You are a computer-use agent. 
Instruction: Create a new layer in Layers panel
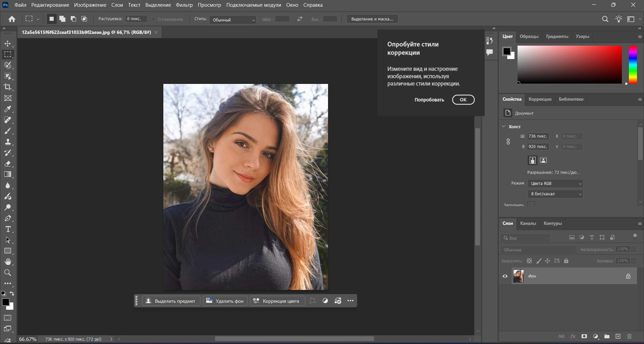coord(618,336)
